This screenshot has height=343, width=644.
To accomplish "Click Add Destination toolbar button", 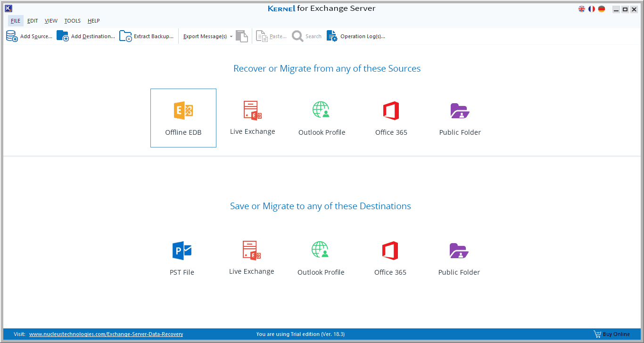I will coord(86,36).
